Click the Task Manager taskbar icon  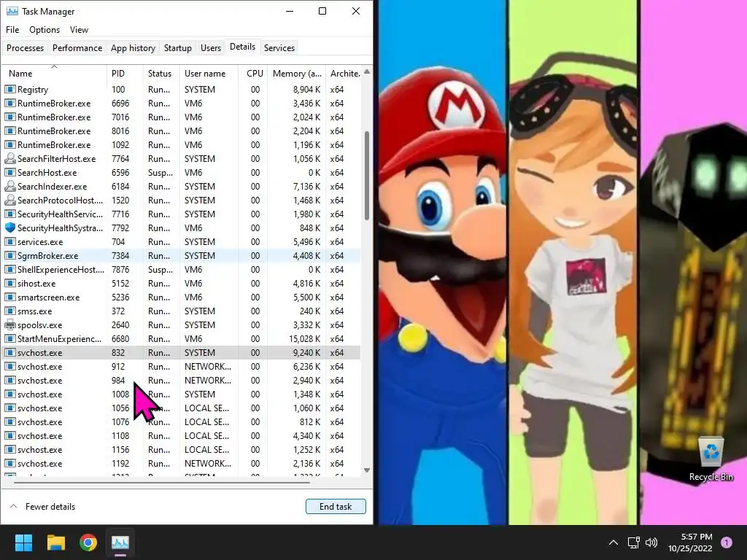[120, 542]
